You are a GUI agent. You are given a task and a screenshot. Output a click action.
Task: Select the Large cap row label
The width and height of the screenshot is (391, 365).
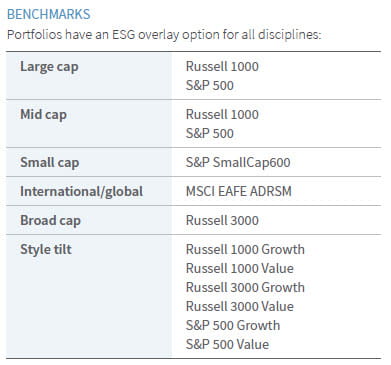pyautogui.click(x=49, y=66)
